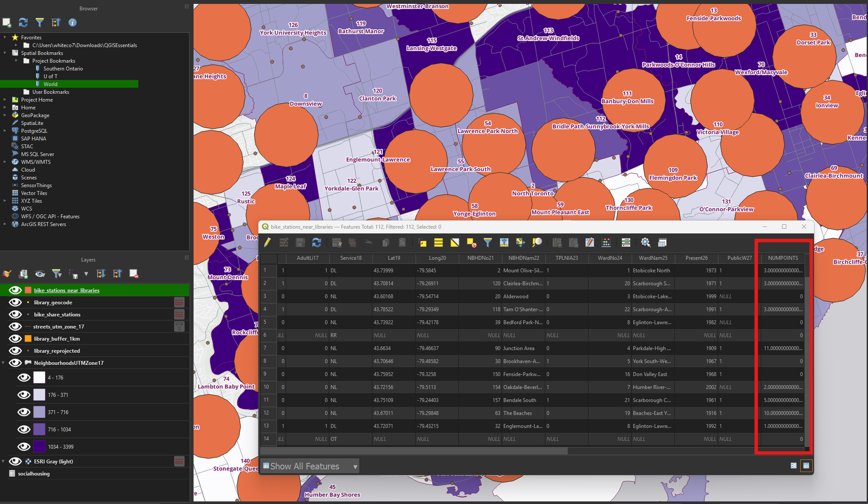Invert feature selection in attribute table

(x=455, y=242)
